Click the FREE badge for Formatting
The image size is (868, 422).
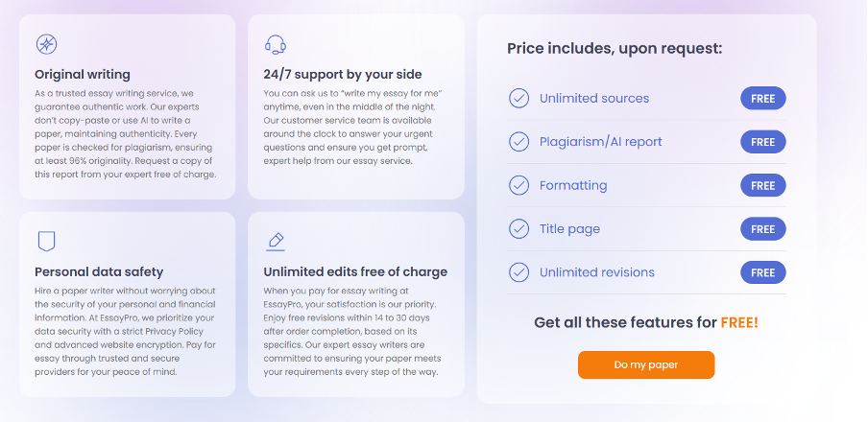coord(763,185)
